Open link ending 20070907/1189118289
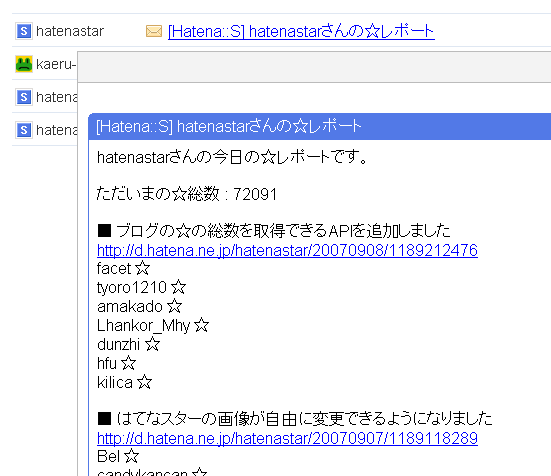 [287, 438]
